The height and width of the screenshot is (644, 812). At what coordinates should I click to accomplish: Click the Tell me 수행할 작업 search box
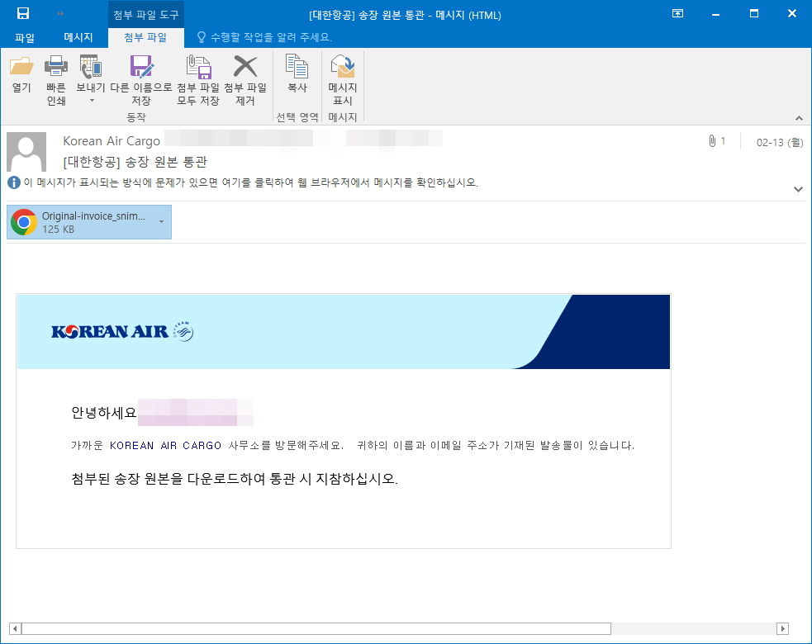point(265,37)
